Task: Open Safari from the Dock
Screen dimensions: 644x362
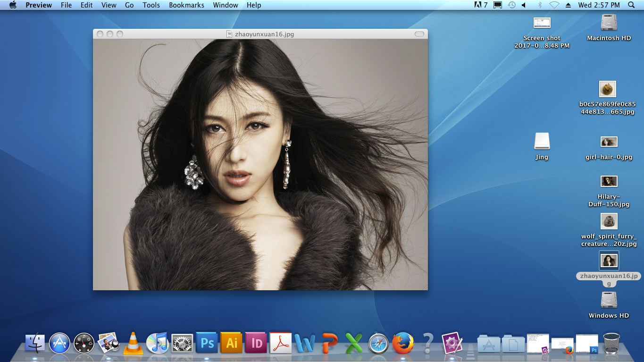Action: click(378, 343)
